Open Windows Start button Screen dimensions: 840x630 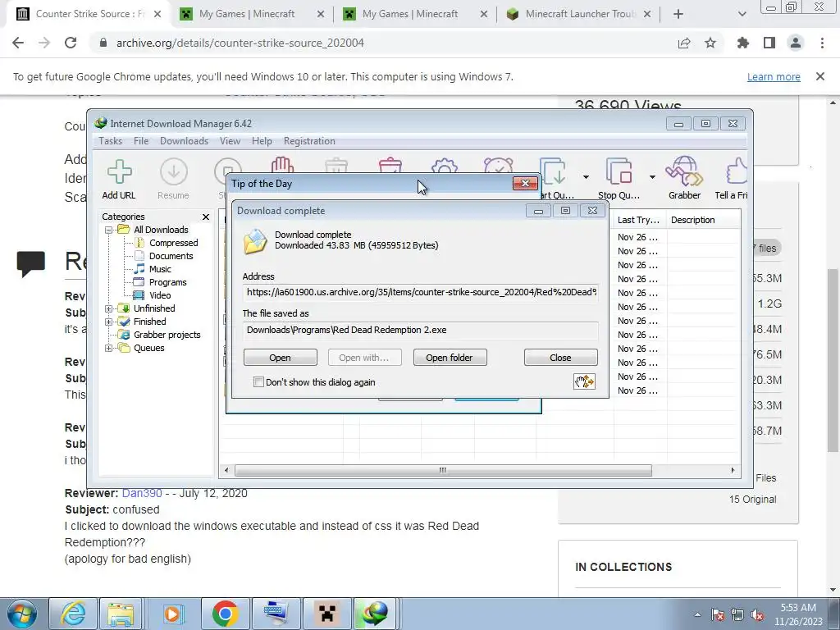click(x=22, y=614)
